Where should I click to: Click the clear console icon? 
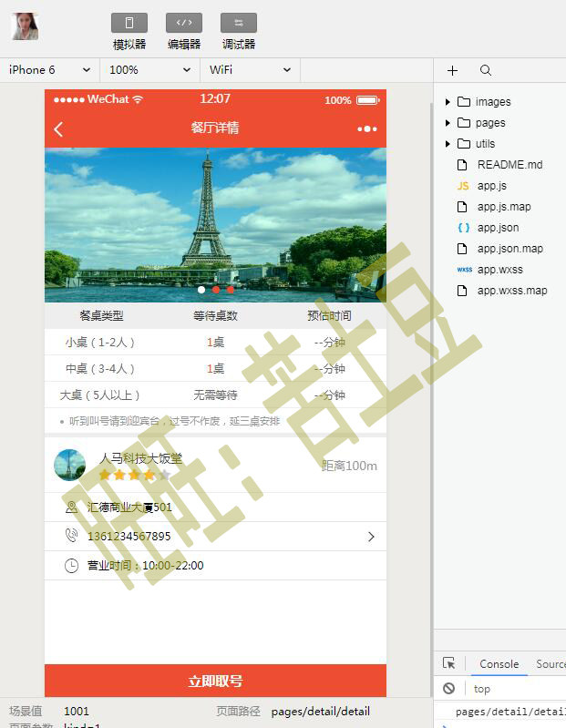pos(449,689)
